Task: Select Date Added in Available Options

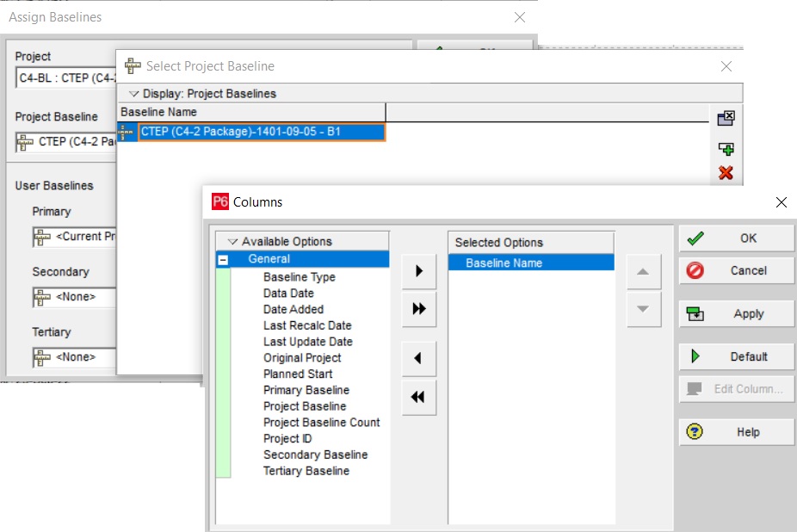Action: tap(293, 309)
